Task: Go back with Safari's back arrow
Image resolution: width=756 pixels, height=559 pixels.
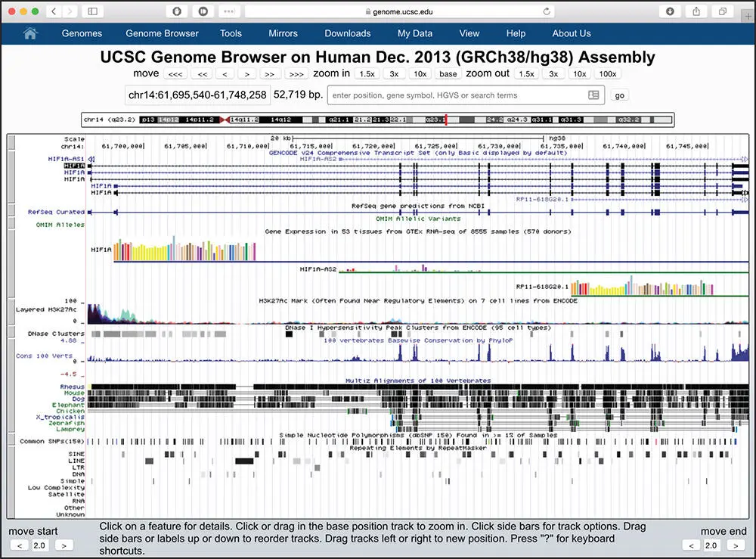Action: point(54,11)
